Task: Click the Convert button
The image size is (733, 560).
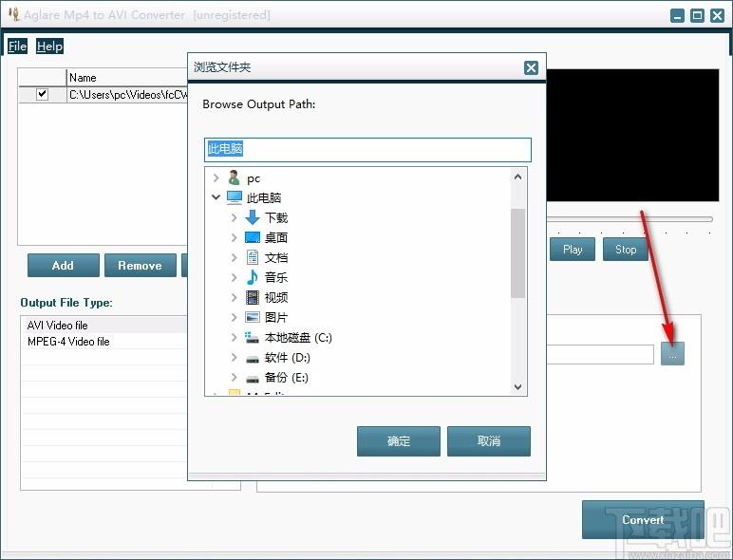Action: (643, 520)
